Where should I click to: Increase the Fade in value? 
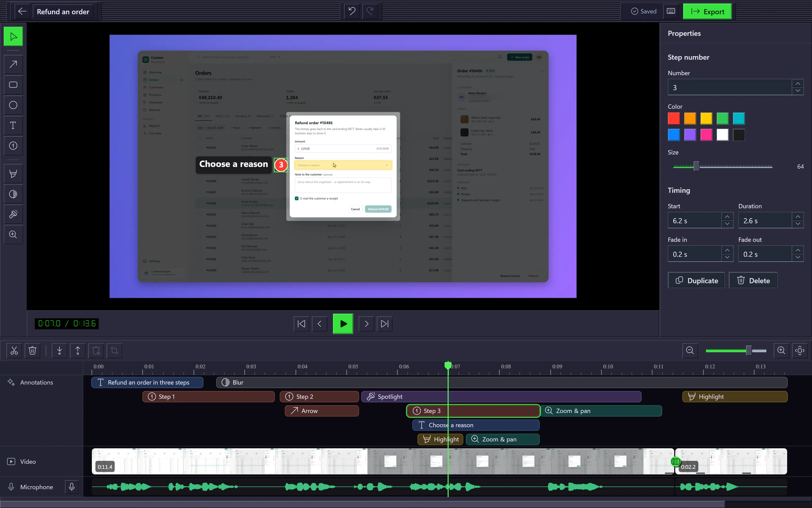727,250
